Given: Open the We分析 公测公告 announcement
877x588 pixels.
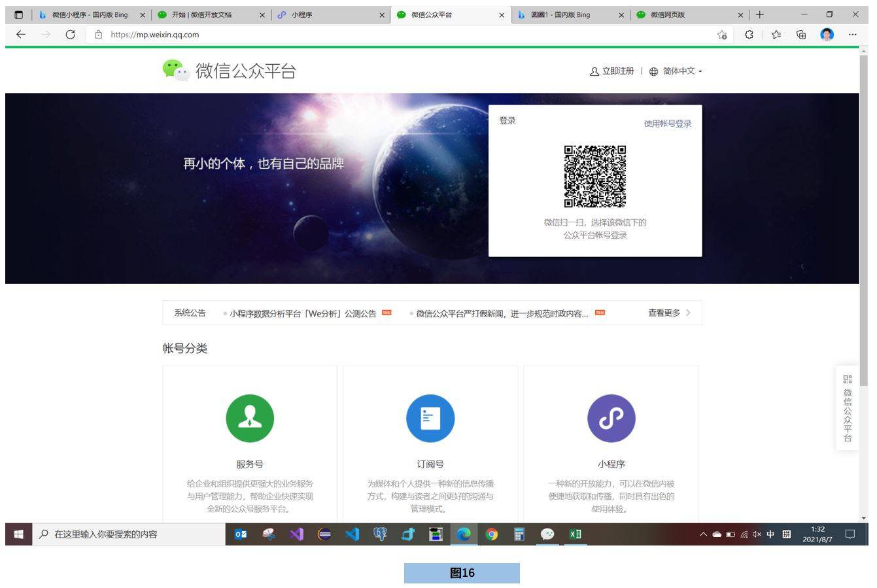Looking at the screenshot, I should [303, 314].
